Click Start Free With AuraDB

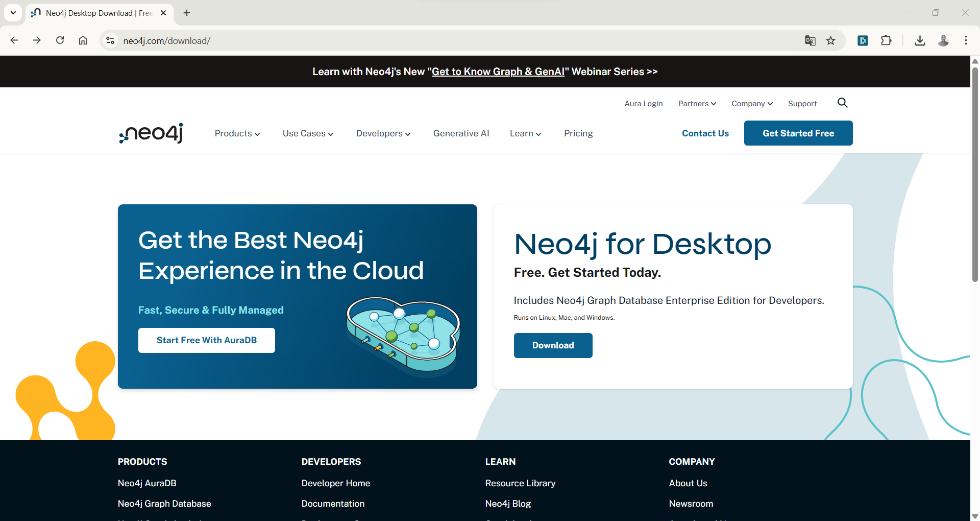pyautogui.click(x=207, y=340)
